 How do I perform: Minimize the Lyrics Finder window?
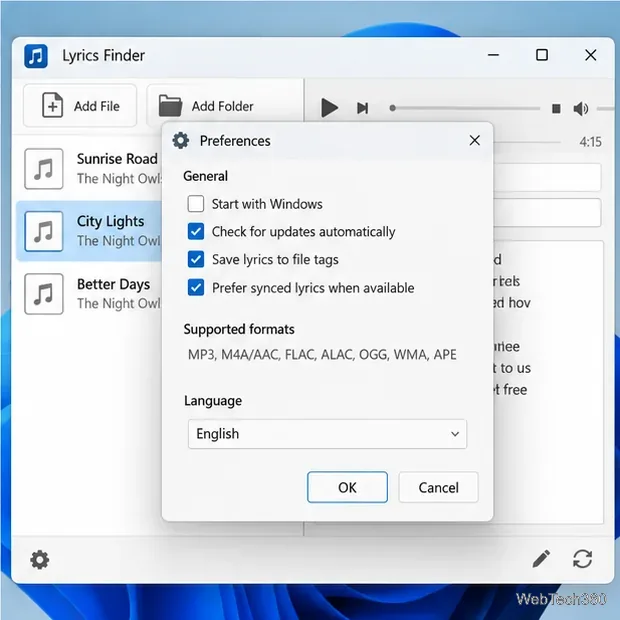tap(493, 55)
